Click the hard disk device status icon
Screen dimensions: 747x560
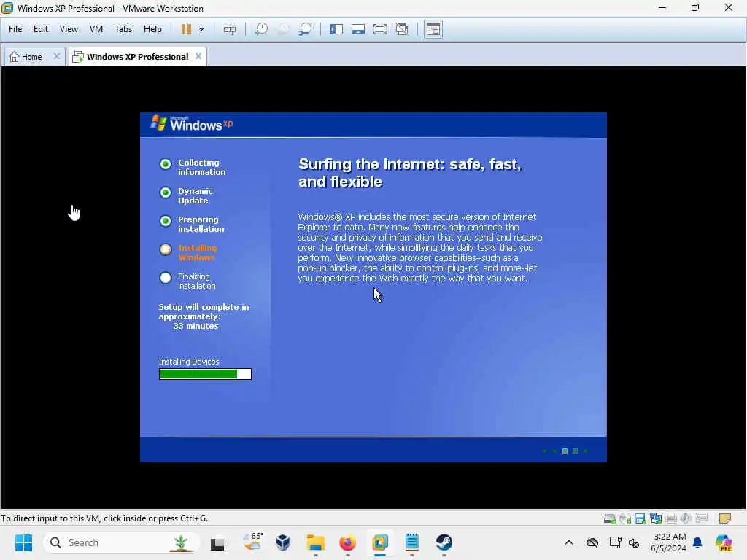[x=609, y=518]
